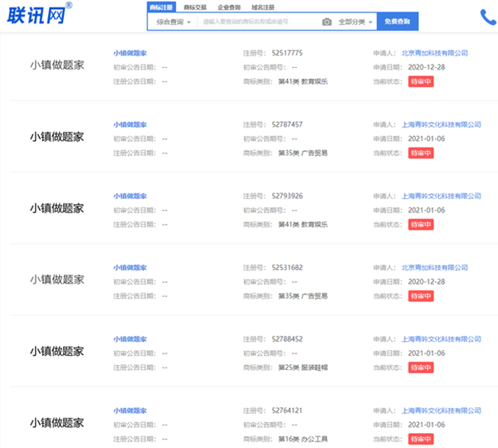Viewport: 498px width, 448px height.
Task: View trademark image for registration 52787457
Action: coord(57,137)
